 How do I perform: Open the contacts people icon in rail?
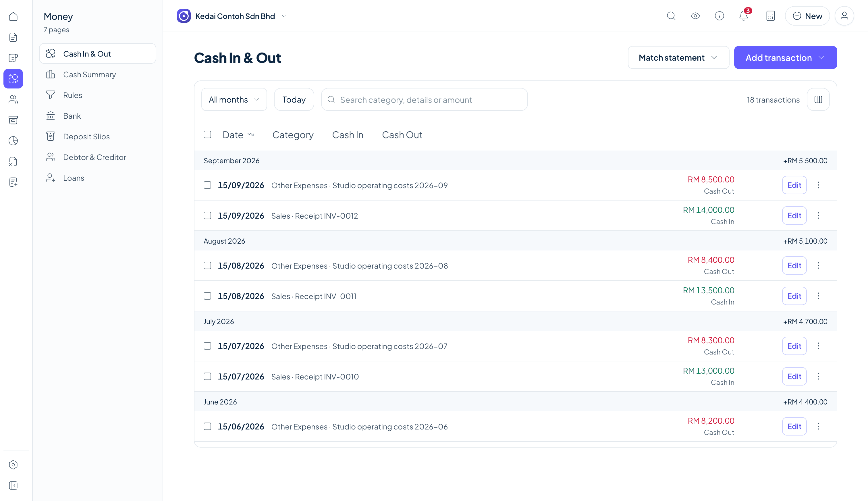point(13,99)
